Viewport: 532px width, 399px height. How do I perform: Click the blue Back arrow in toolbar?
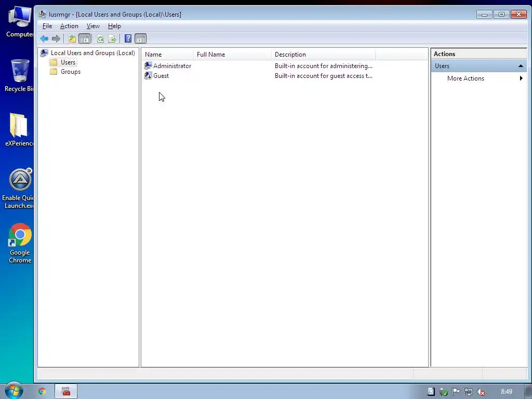(44, 38)
